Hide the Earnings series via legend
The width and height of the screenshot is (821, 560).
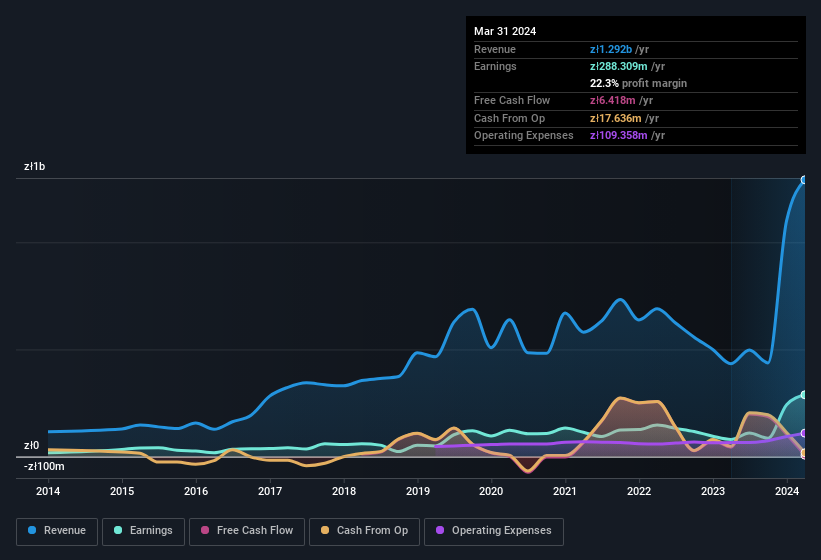[x=143, y=530]
